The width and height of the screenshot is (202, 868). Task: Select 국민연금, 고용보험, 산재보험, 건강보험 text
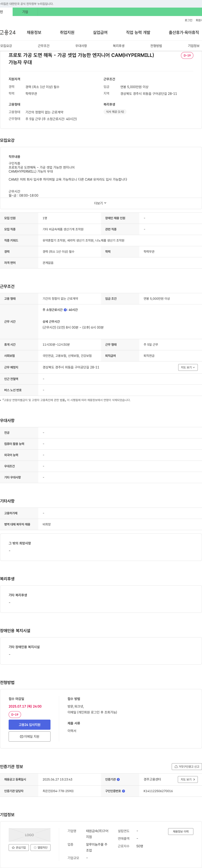67,356
